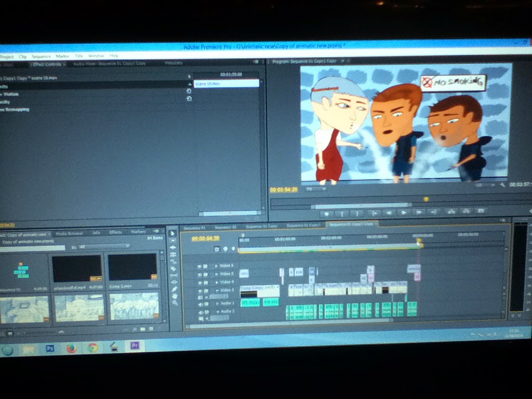Click the Comp 1.mov thumbnail in project bin

click(132, 268)
